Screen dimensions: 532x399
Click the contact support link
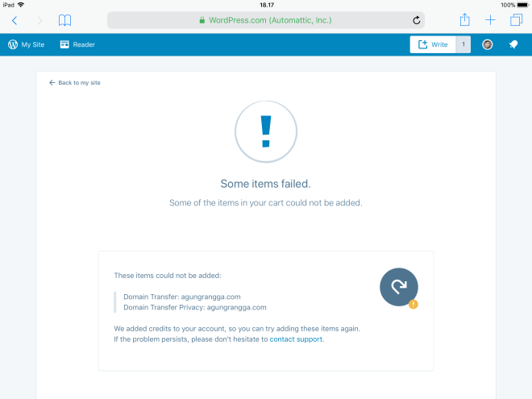[296, 339]
